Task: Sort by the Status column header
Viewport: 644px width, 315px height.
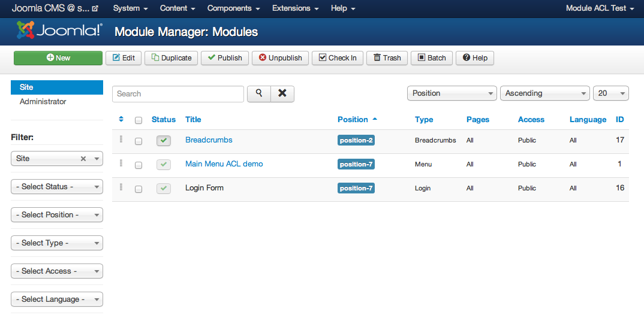Action: [164, 119]
